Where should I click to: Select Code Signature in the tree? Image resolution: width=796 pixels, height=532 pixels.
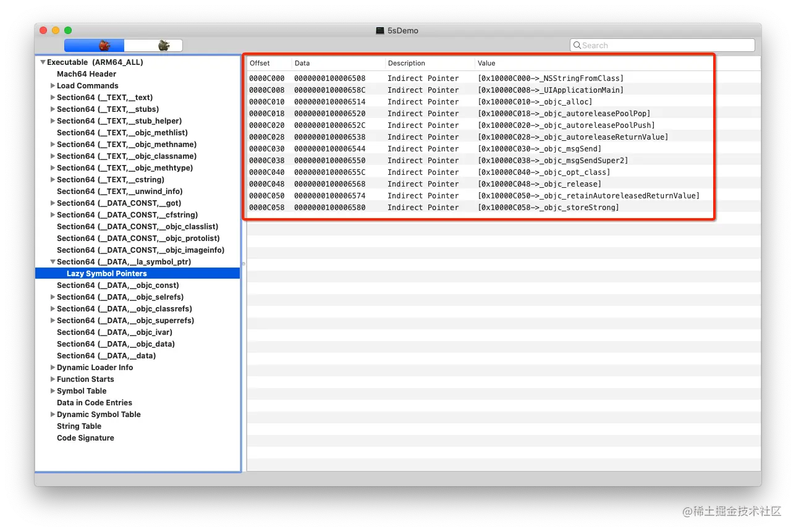coord(85,438)
